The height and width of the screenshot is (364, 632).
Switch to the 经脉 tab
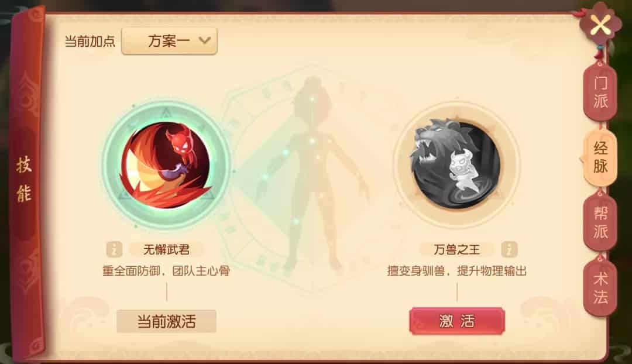[600, 157]
